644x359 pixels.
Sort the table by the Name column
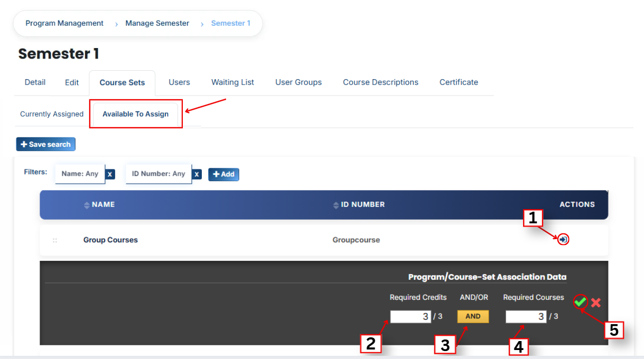point(99,205)
